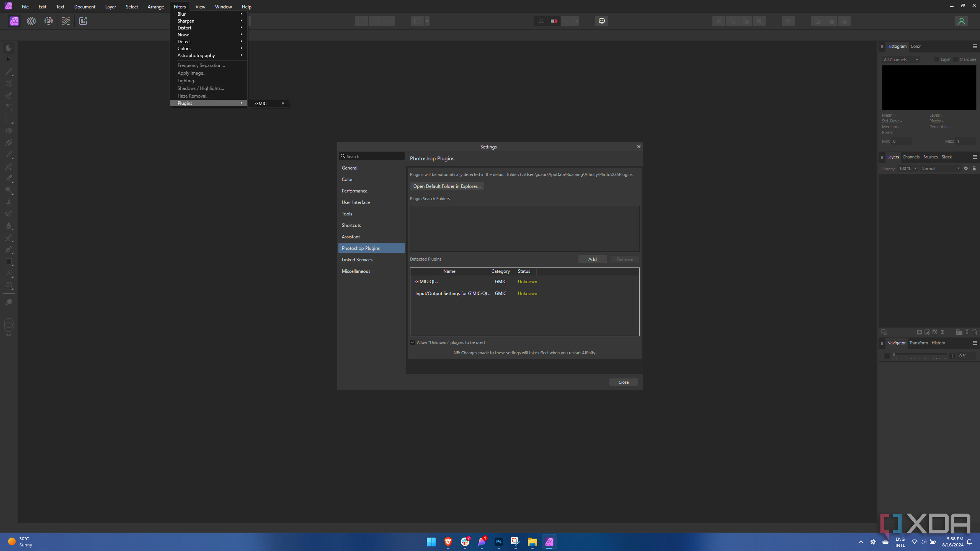Click the Adjustments icon in Layers panel
980x551 pixels.
coord(927,332)
